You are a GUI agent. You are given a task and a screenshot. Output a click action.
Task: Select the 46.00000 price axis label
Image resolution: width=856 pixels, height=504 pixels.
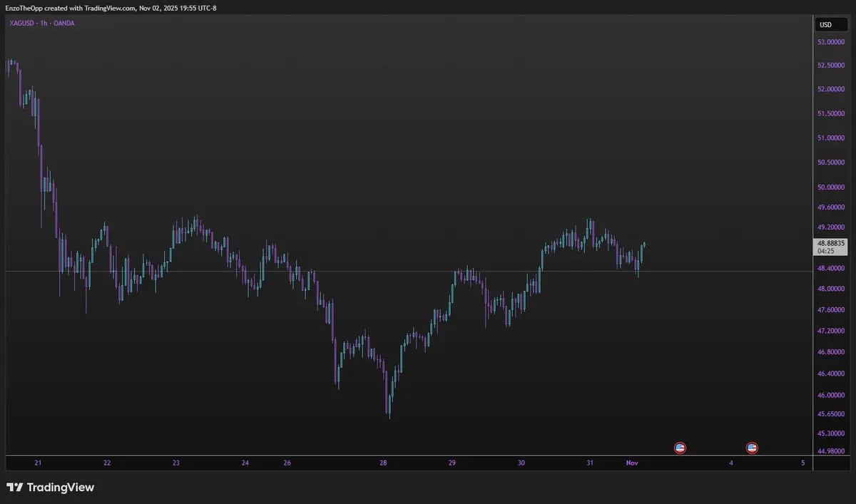pos(831,396)
